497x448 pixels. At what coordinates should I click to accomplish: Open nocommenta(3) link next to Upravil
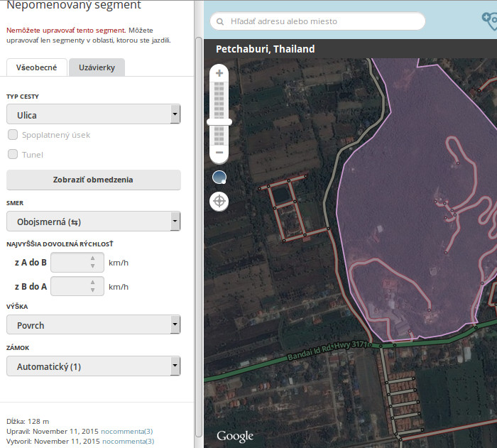(127, 431)
